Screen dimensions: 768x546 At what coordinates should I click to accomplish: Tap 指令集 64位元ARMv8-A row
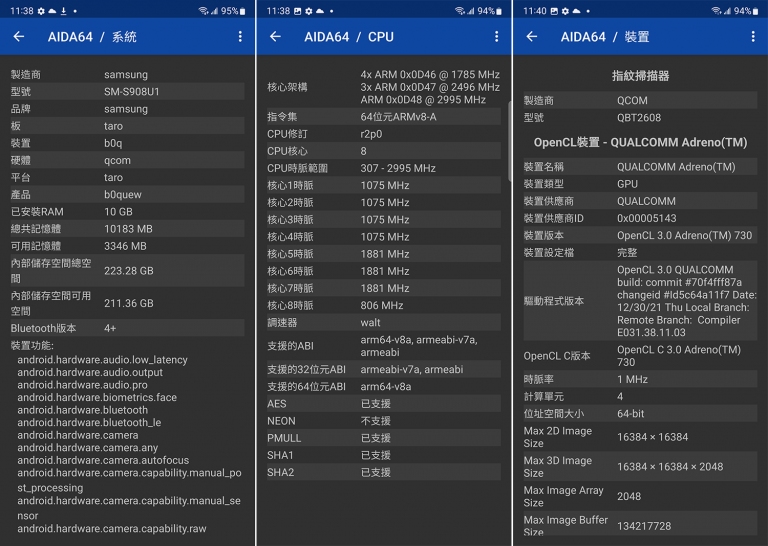coord(384,117)
